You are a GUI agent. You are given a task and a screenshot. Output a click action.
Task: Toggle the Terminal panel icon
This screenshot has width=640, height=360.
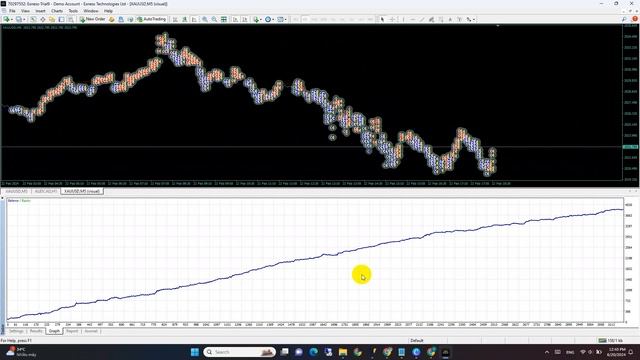(61, 19)
